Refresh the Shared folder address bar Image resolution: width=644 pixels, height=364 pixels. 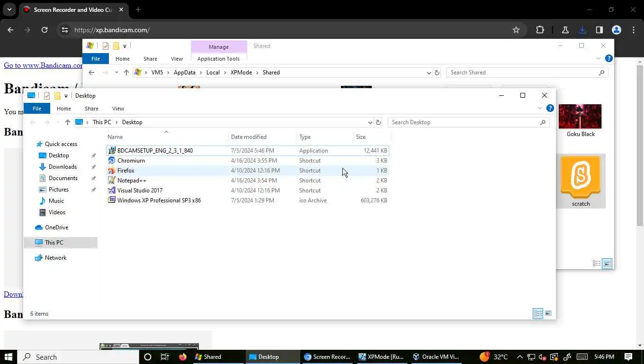pos(437,73)
